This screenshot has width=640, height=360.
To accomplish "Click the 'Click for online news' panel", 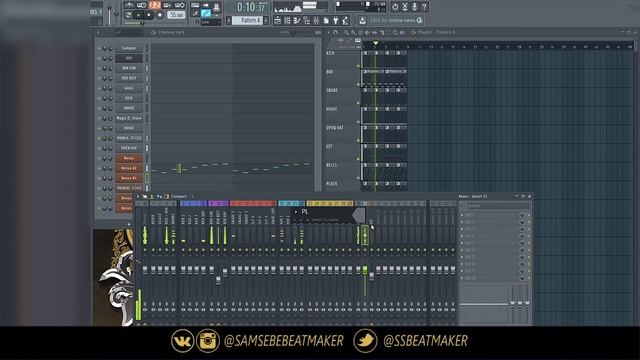I will (396, 20).
